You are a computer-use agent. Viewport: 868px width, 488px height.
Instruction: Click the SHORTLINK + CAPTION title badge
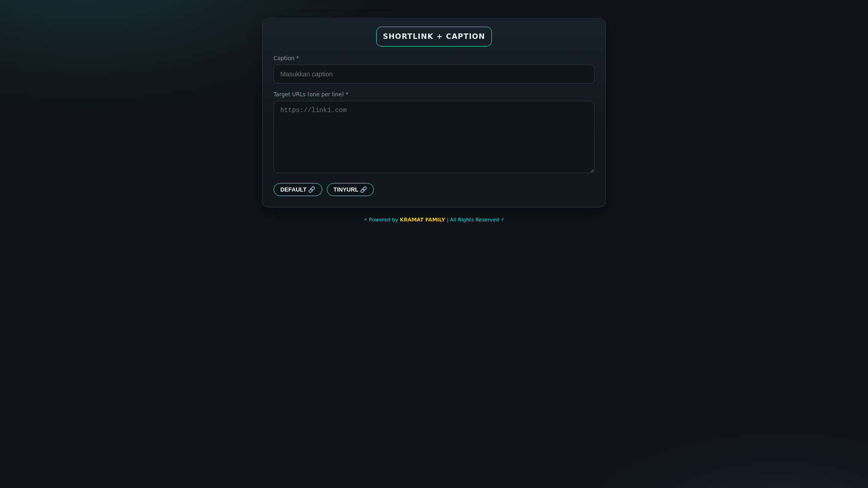pos(434,37)
